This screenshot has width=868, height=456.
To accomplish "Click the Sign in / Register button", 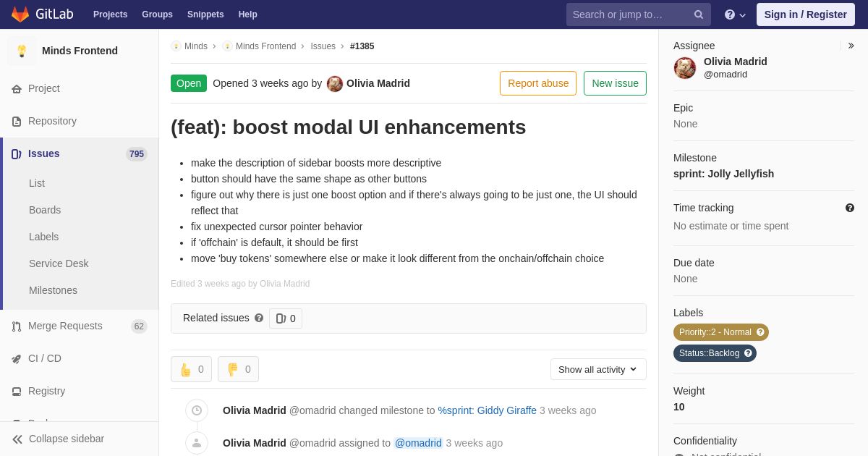I will [x=805, y=14].
